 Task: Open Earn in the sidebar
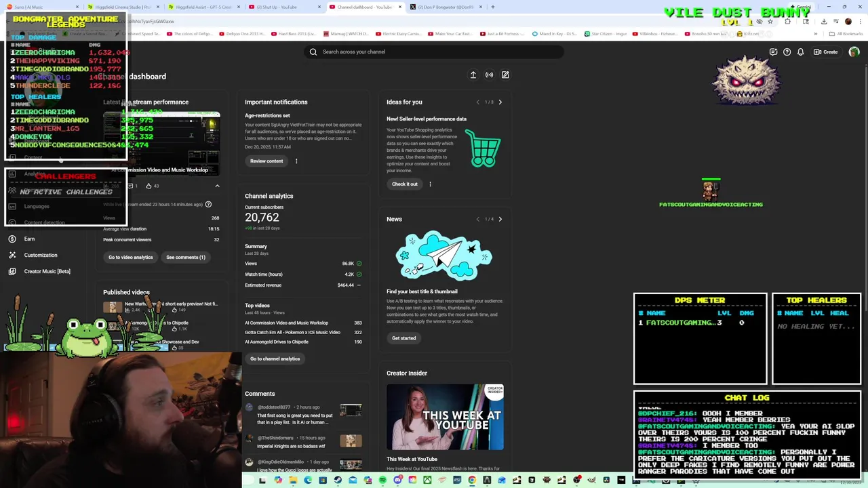point(29,239)
